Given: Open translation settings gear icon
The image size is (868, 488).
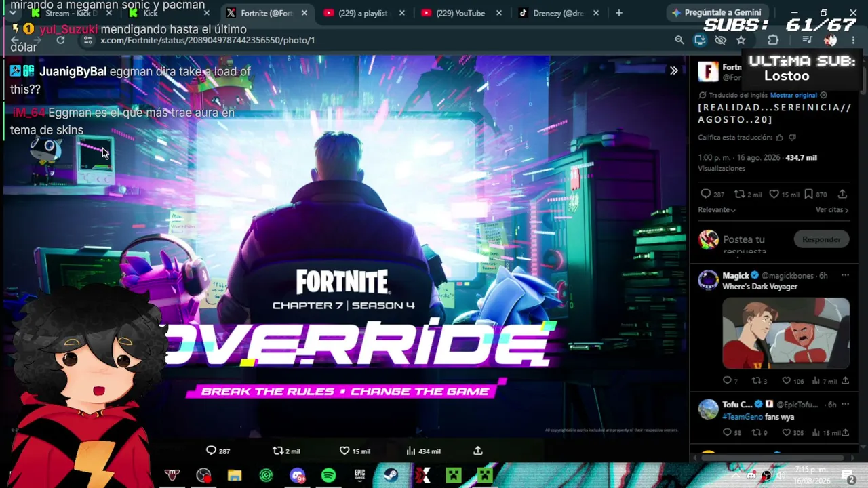Looking at the screenshot, I should point(823,95).
